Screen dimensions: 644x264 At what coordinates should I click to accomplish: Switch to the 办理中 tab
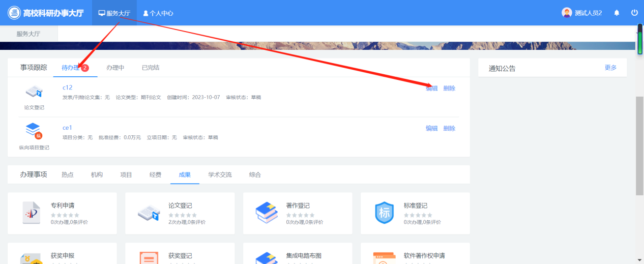115,68
